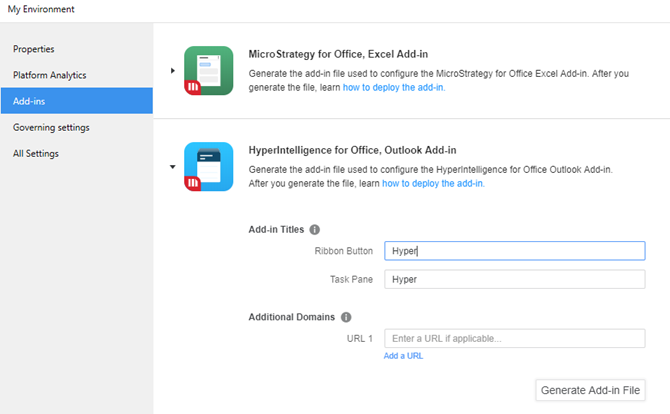The image size is (670, 414).
Task: Focus the Ribbon Button text field
Action: click(x=515, y=251)
